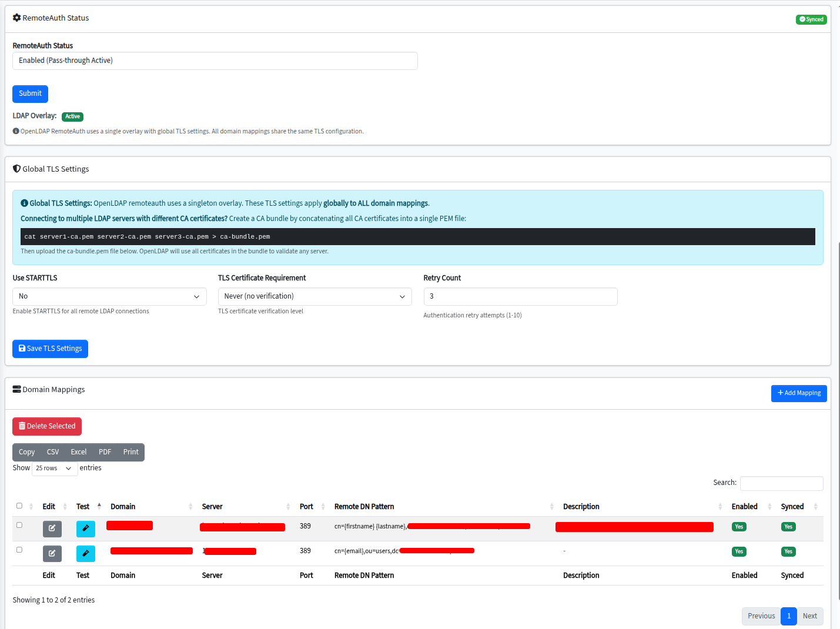Check the email mapping row checkbox
The image size is (840, 629).
(x=19, y=550)
